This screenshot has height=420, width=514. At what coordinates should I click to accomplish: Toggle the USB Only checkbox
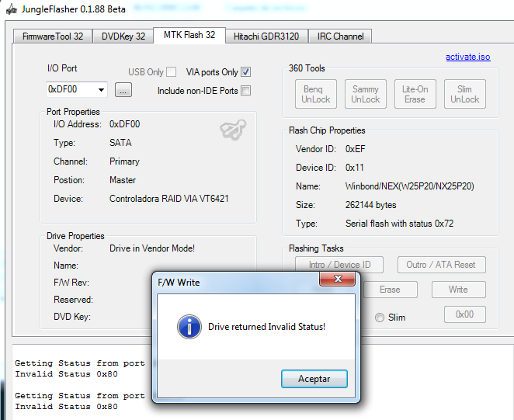pyautogui.click(x=171, y=71)
